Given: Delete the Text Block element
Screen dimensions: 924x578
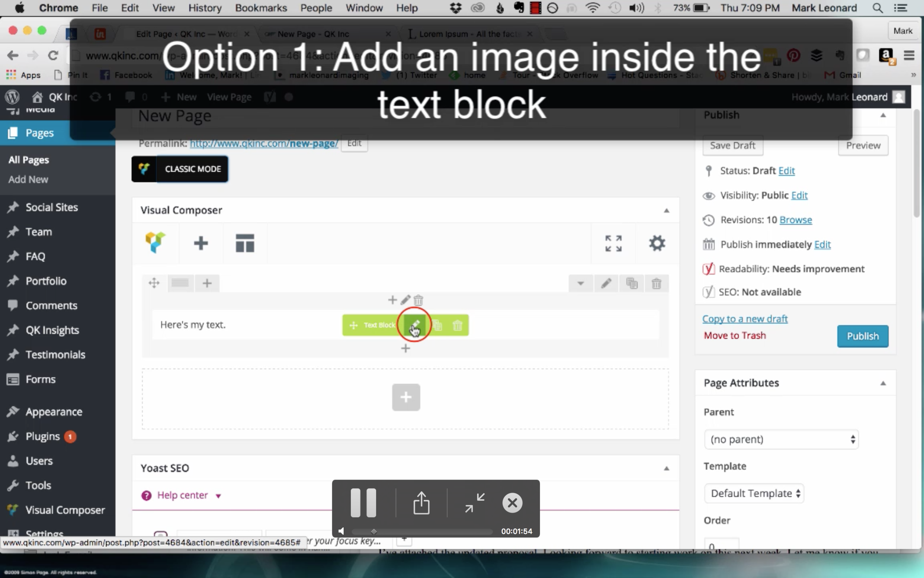Looking at the screenshot, I should click(458, 325).
